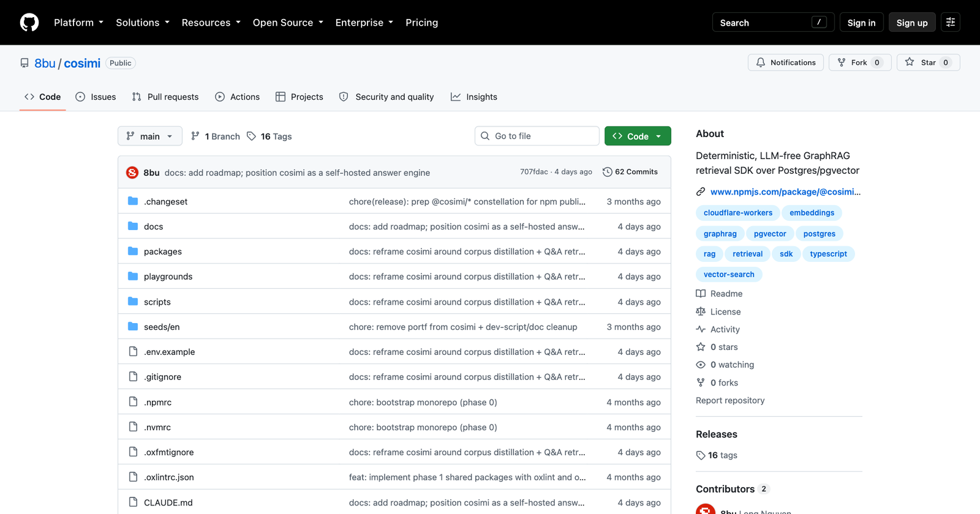
Task: Open the 0 stars link
Action: 717,347
